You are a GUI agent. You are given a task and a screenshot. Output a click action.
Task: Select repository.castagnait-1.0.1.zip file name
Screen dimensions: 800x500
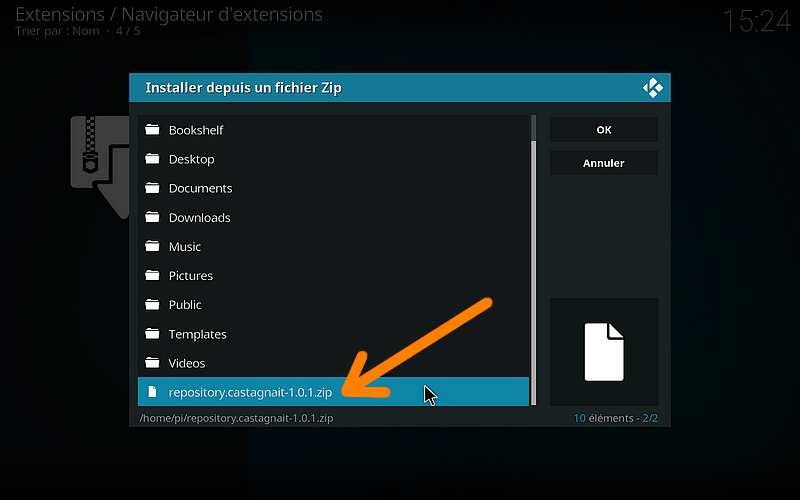[250, 392]
